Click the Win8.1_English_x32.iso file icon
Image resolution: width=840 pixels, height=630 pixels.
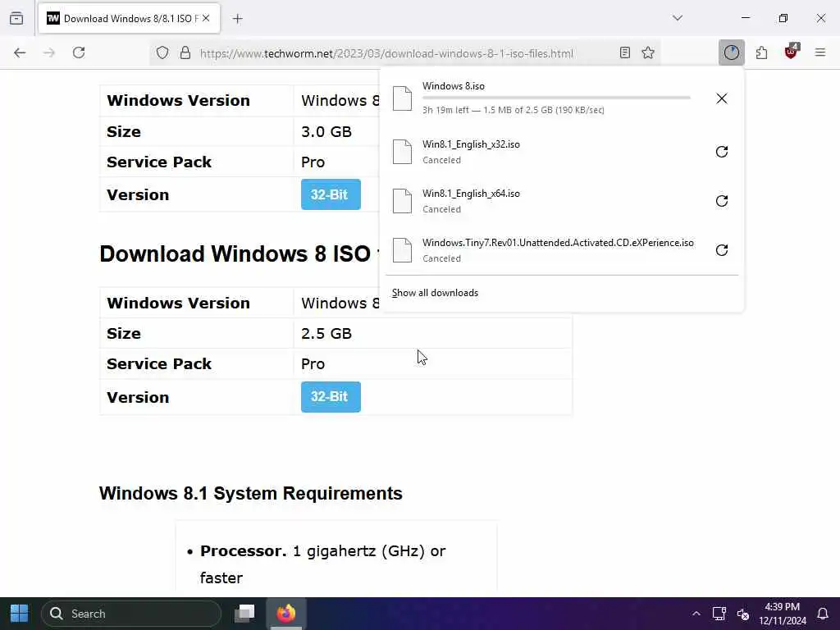402,152
